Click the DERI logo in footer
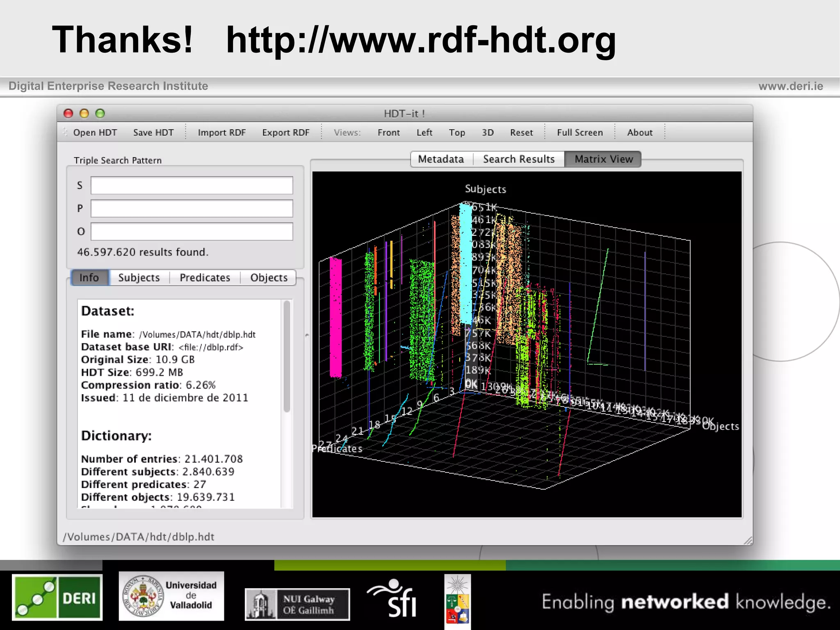Image resolution: width=840 pixels, height=630 pixels. click(x=57, y=597)
